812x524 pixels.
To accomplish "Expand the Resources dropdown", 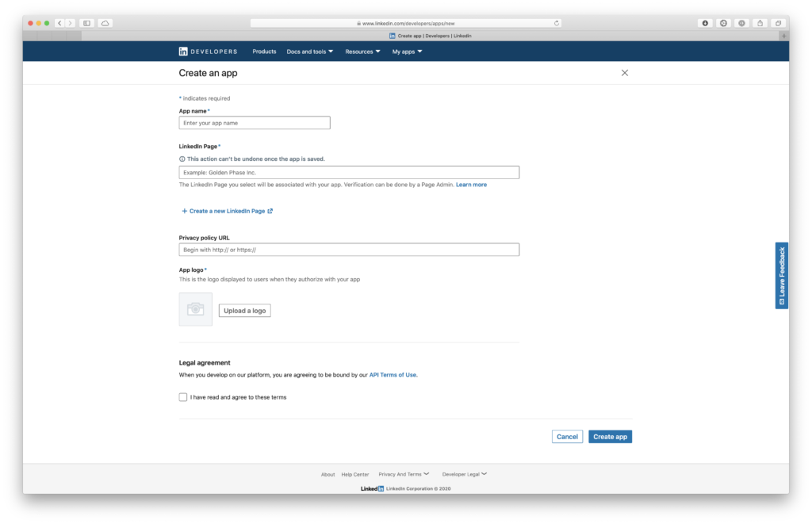I will pyautogui.click(x=362, y=52).
